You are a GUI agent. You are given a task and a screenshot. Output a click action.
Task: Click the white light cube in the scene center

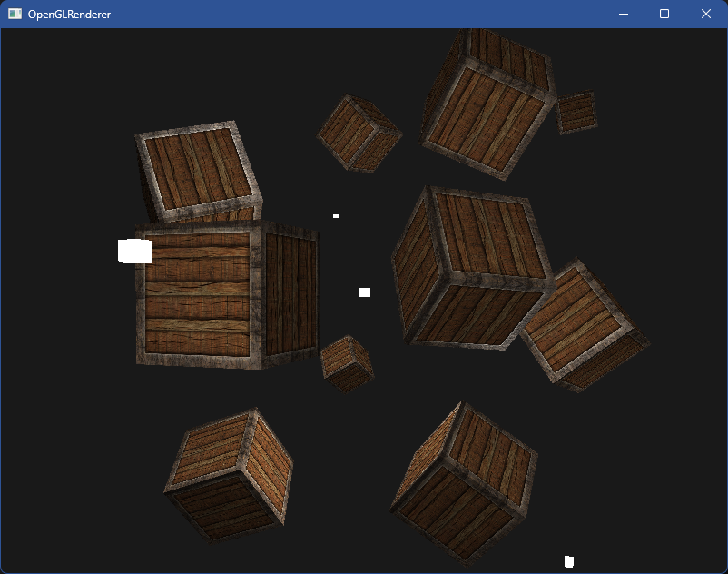click(365, 292)
